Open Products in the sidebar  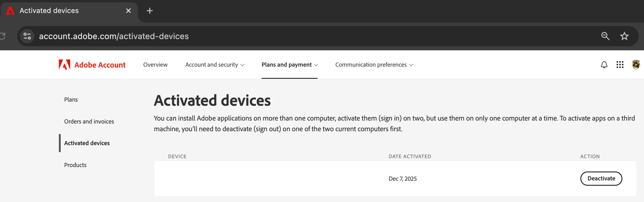[75, 165]
